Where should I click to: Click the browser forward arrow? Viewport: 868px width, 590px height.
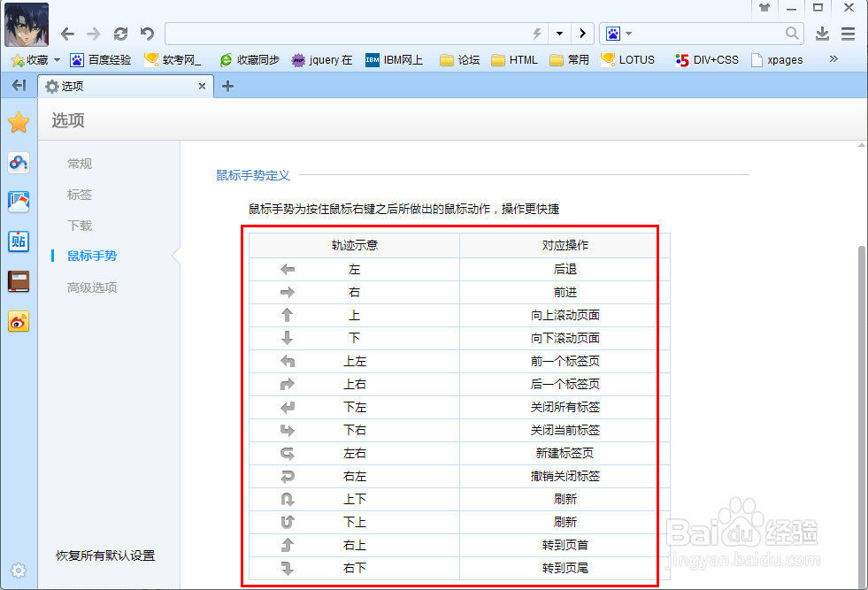click(x=94, y=34)
